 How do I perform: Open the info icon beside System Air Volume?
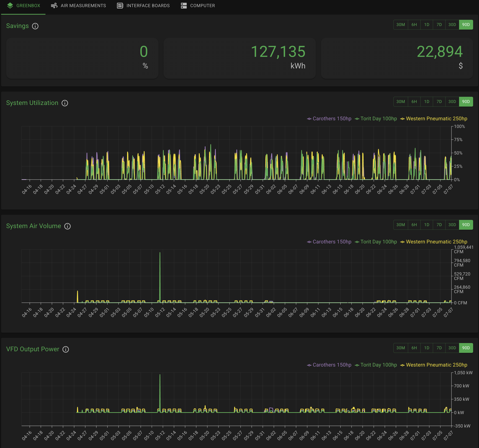(68, 226)
